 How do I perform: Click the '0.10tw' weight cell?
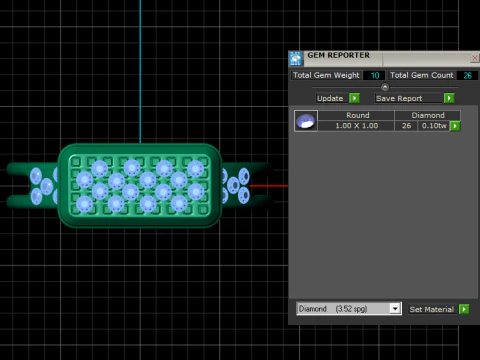click(x=434, y=126)
